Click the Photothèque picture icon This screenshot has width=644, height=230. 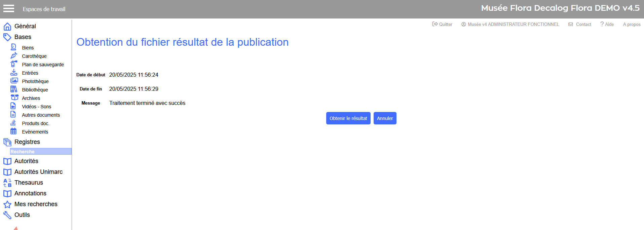click(x=14, y=81)
